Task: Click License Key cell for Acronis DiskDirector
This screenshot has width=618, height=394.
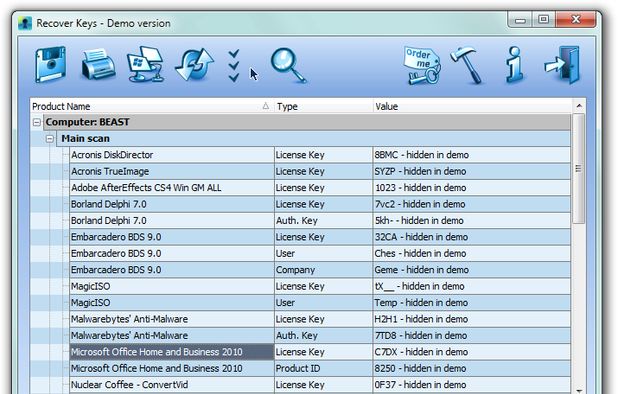Action: 323,155
